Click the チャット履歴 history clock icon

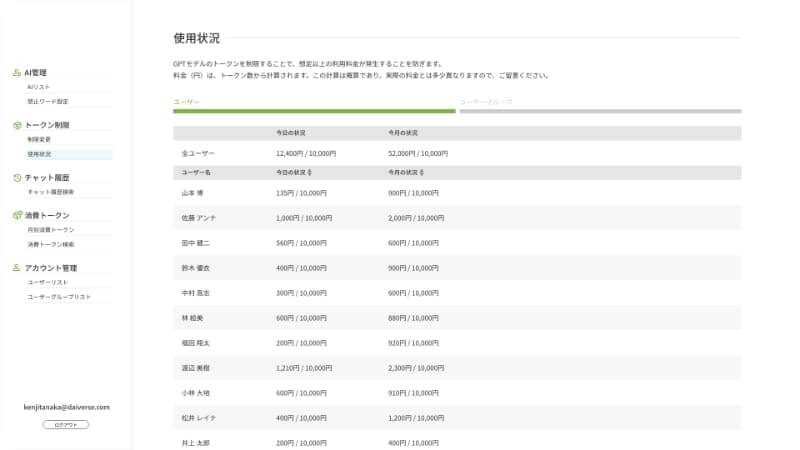coord(17,177)
